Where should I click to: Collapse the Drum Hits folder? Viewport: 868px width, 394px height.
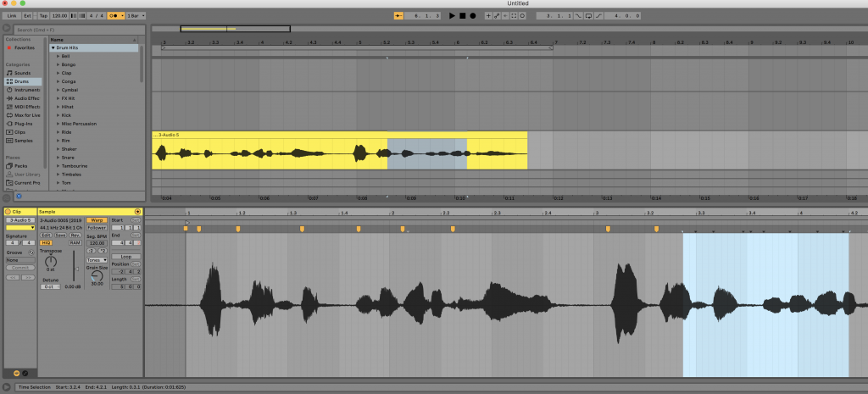click(53, 47)
